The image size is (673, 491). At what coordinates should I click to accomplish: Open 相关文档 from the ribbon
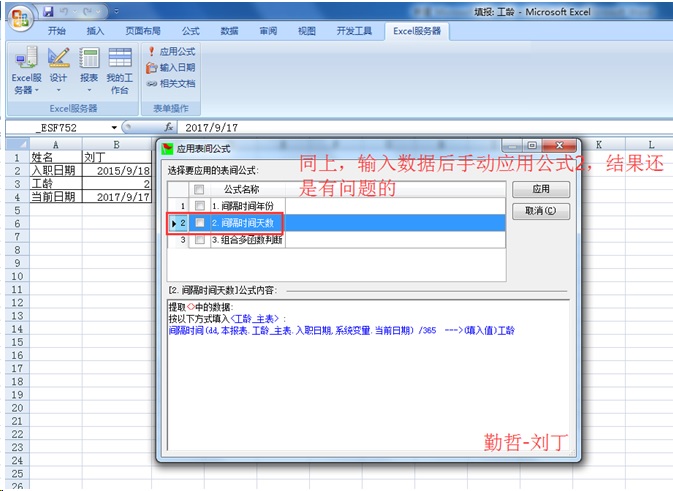171,83
